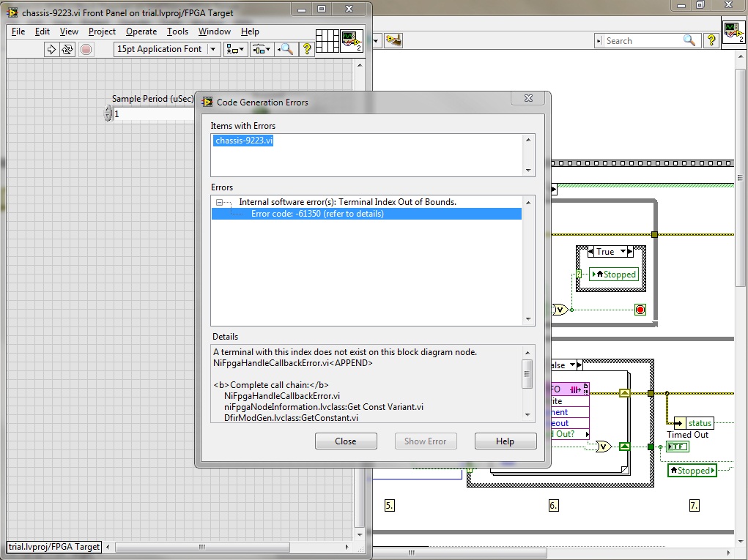
Task: Click the block diagram Search field
Action: (642, 41)
